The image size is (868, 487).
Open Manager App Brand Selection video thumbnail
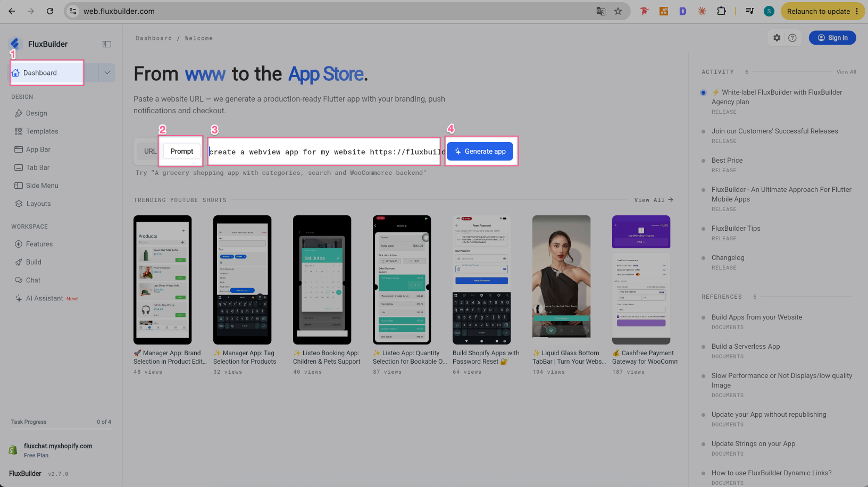click(x=163, y=280)
